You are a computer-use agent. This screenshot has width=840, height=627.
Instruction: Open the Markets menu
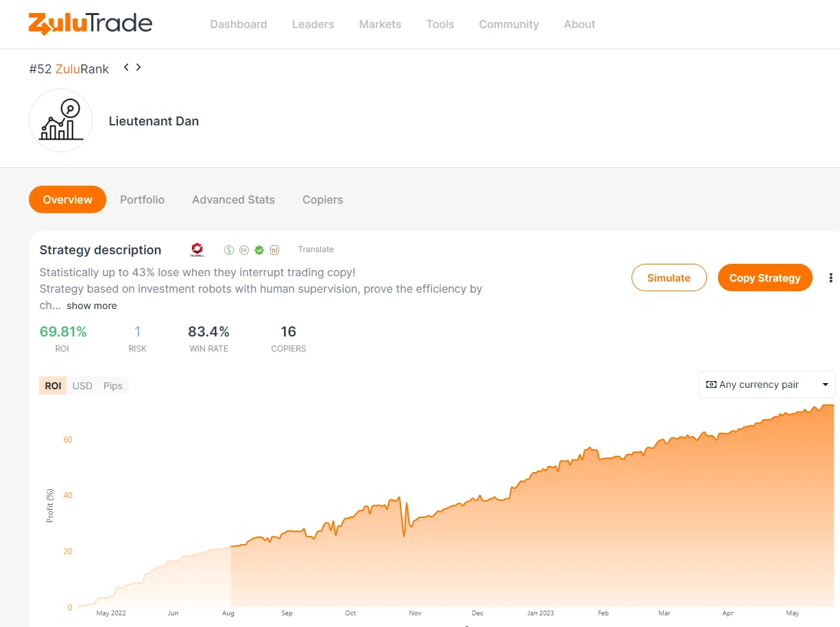tap(380, 24)
